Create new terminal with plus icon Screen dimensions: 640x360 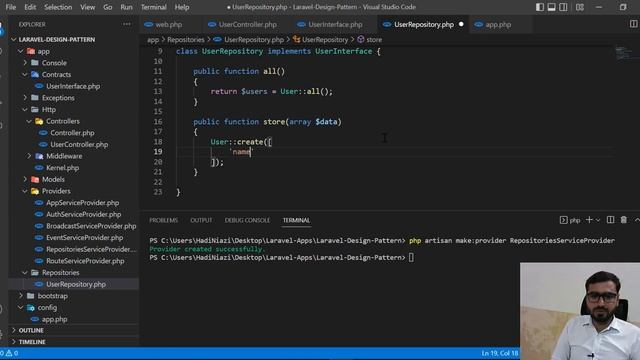pos(589,220)
